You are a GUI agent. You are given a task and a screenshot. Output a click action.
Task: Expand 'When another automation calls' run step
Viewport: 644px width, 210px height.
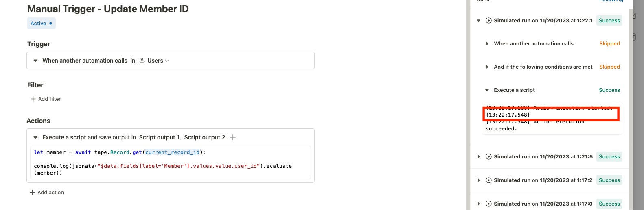487,43
